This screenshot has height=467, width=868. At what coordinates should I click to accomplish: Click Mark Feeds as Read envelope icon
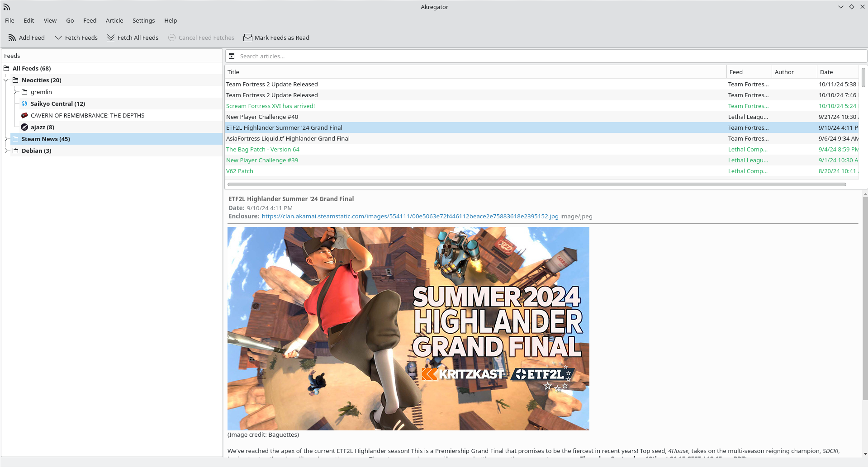247,38
